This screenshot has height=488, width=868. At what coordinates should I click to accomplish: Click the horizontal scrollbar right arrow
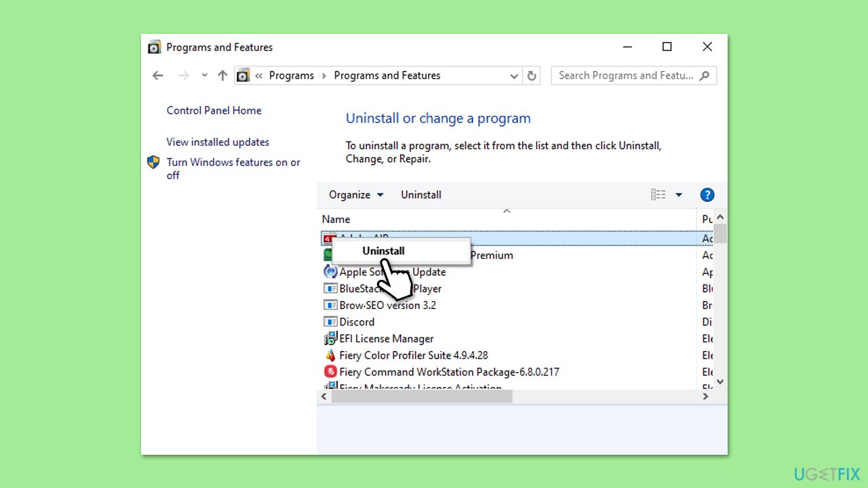[x=705, y=396]
